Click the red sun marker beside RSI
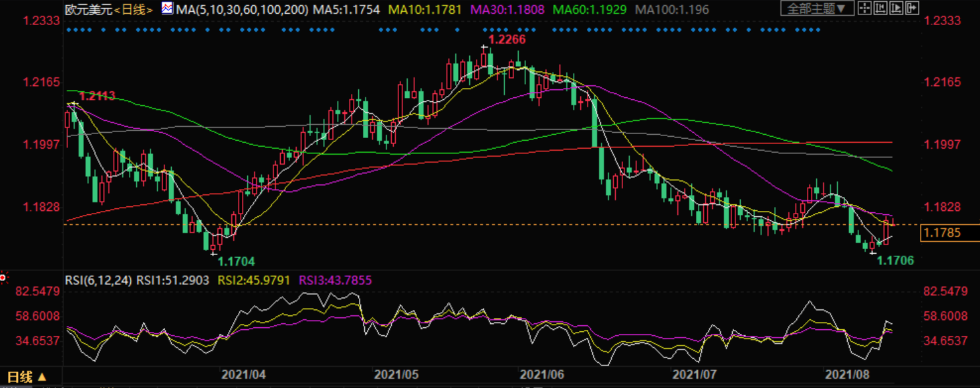 click(x=2, y=278)
